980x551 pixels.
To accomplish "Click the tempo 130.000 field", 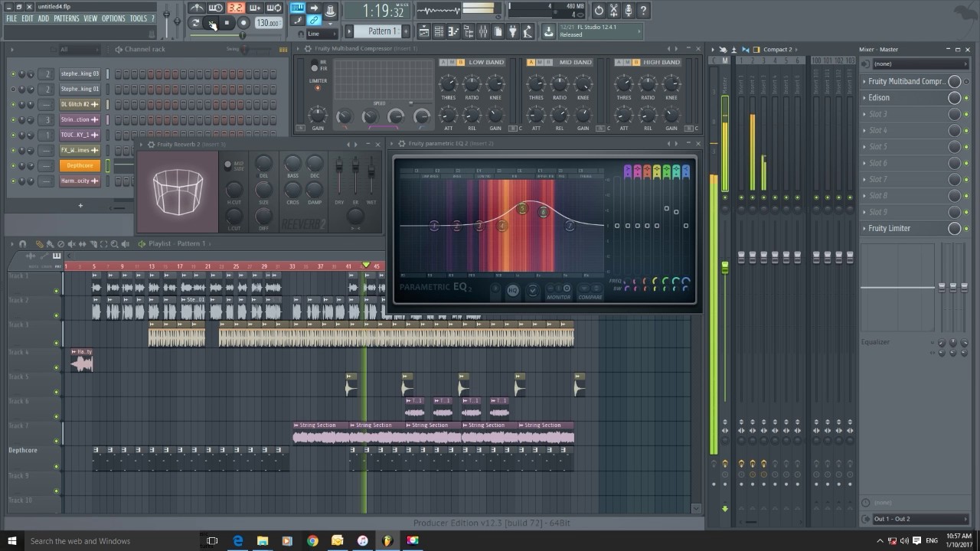I will click(269, 23).
